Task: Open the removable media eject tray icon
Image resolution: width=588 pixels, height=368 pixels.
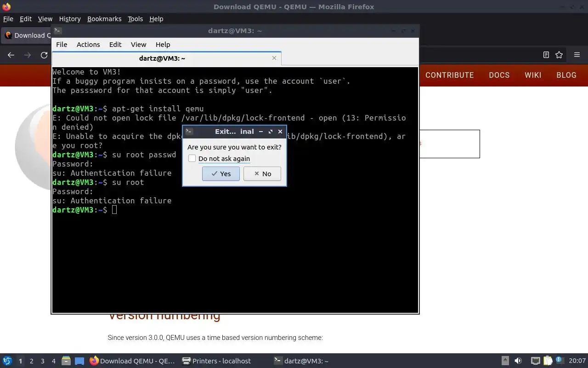Action: [x=505, y=361]
